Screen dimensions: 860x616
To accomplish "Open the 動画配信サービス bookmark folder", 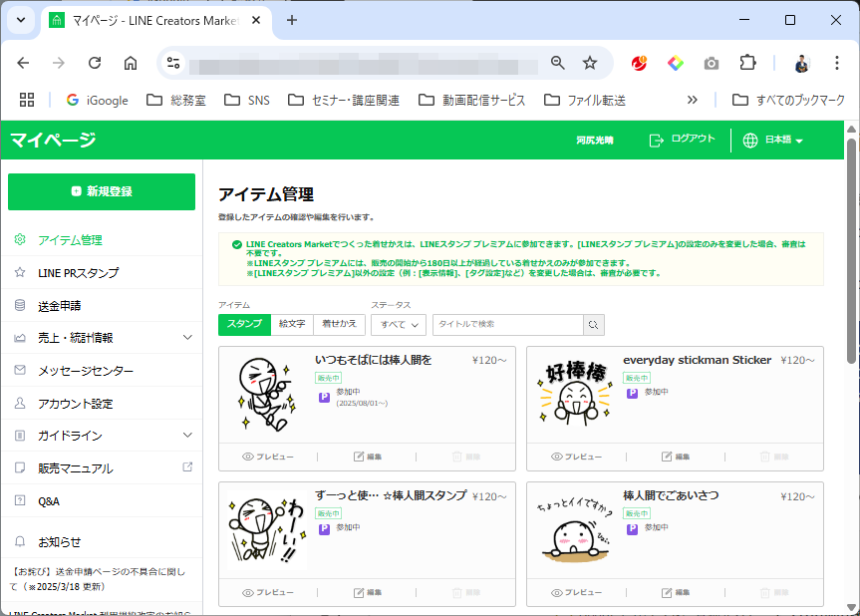I will click(x=471, y=101).
